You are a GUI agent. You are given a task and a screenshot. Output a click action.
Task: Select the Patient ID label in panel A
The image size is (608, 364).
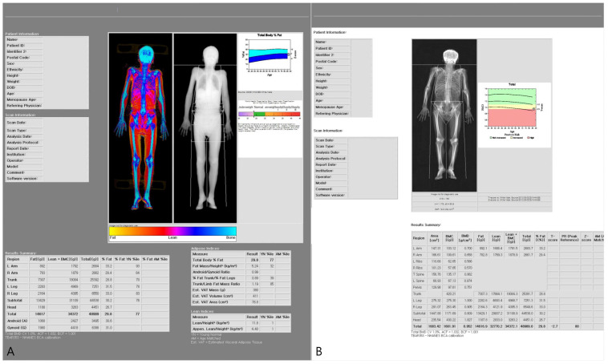(x=15, y=46)
